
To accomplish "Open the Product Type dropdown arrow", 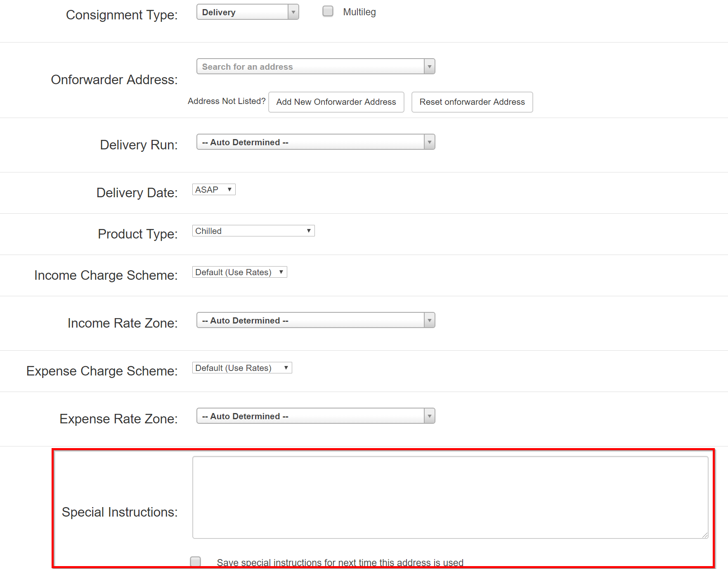I will 309,231.
